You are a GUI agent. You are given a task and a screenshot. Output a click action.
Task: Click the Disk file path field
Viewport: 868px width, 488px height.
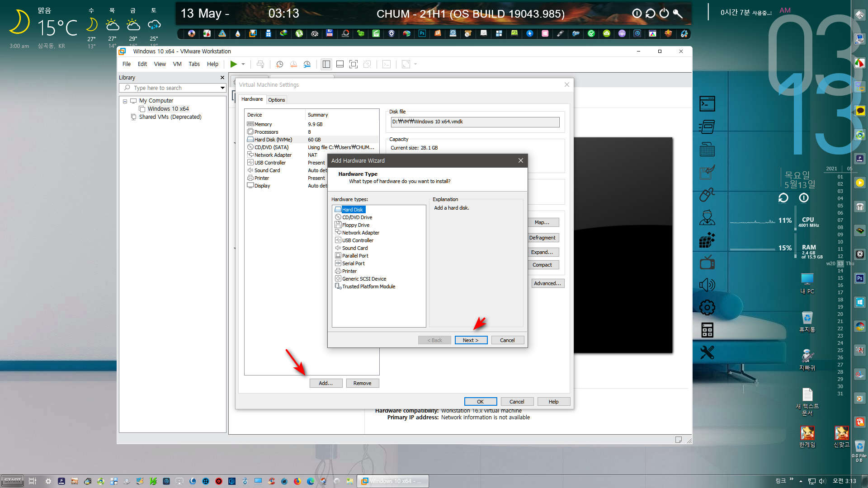(475, 122)
